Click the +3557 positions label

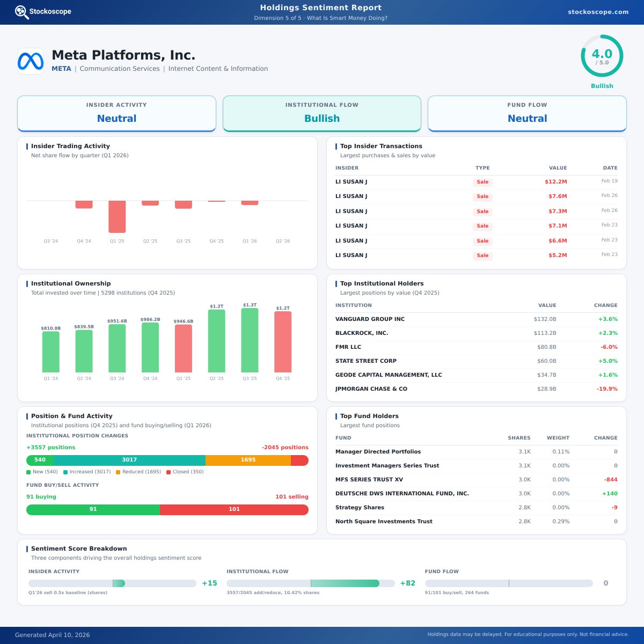pyautogui.click(x=51, y=448)
